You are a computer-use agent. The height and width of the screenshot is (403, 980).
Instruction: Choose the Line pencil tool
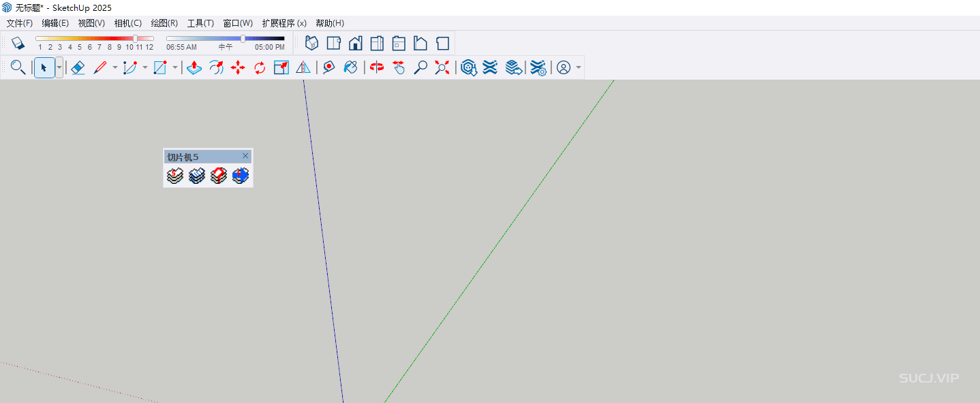tap(100, 67)
